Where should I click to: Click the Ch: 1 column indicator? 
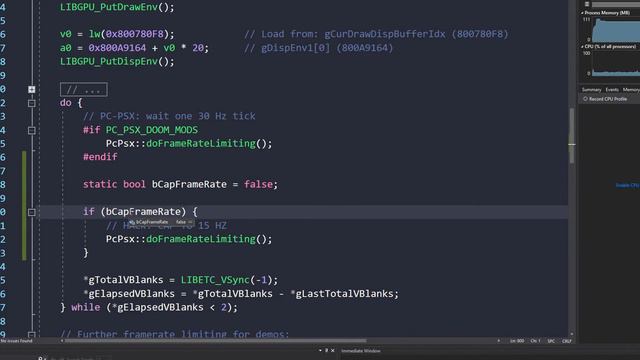[x=535, y=341]
